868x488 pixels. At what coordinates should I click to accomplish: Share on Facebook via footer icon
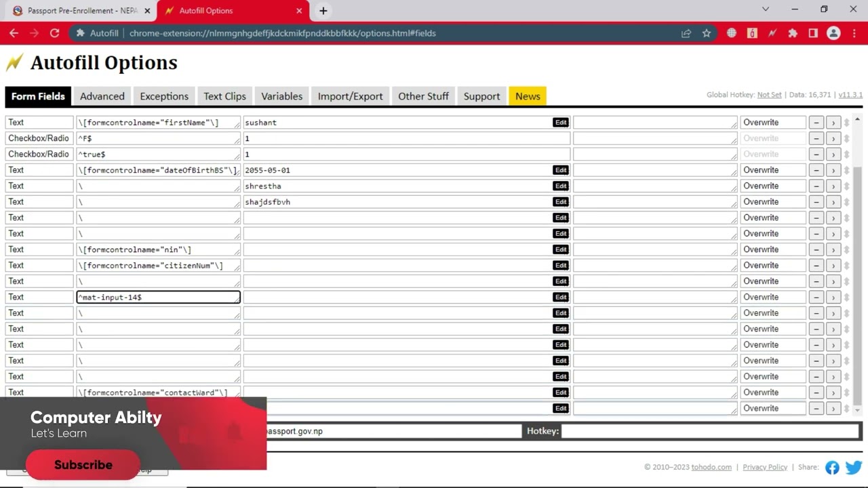[832, 468]
